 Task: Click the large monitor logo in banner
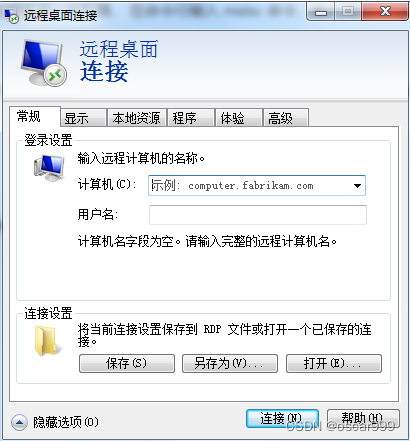pyautogui.click(x=43, y=63)
